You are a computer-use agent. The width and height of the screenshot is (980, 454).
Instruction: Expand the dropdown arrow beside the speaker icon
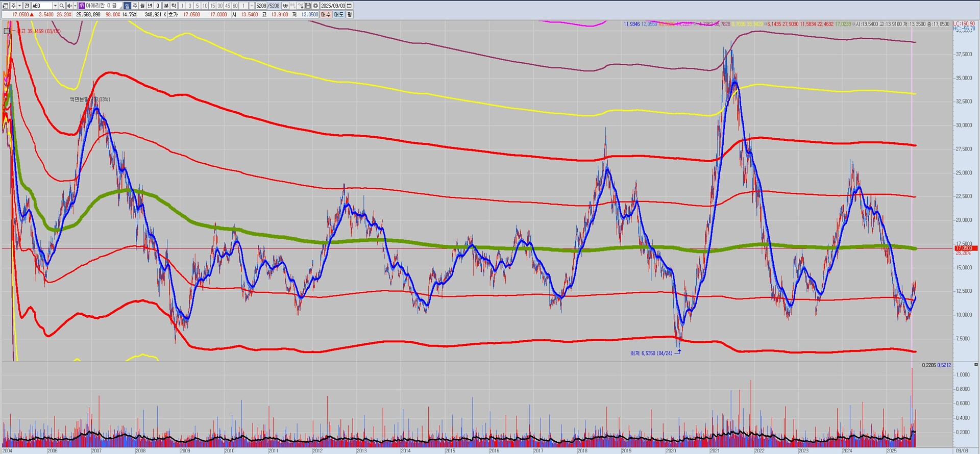75,6
